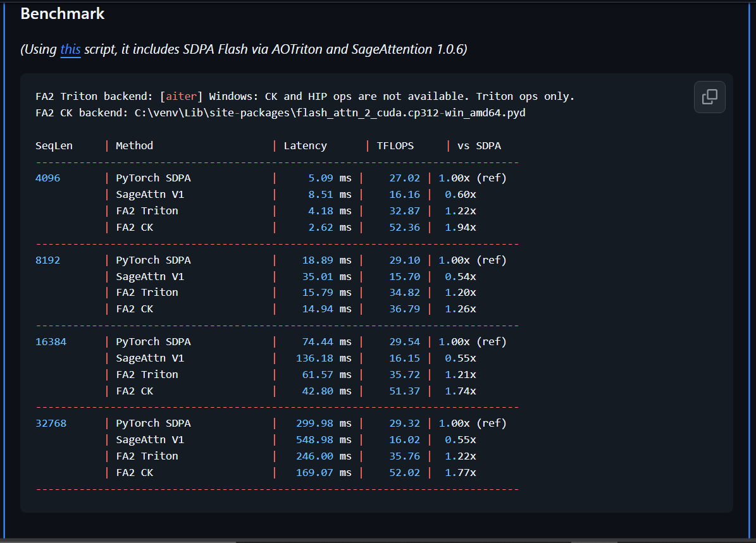756x543 pixels.
Task: Select sequence length 4096
Action: 47,178
